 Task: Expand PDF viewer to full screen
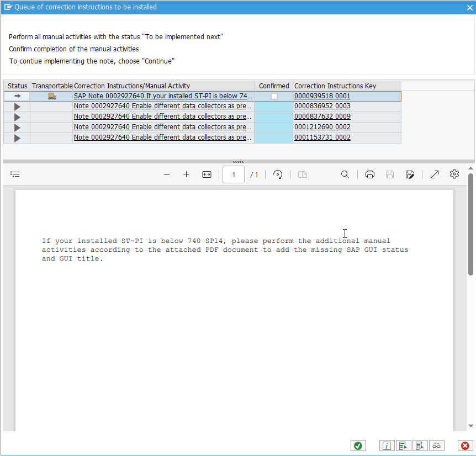pos(435,174)
